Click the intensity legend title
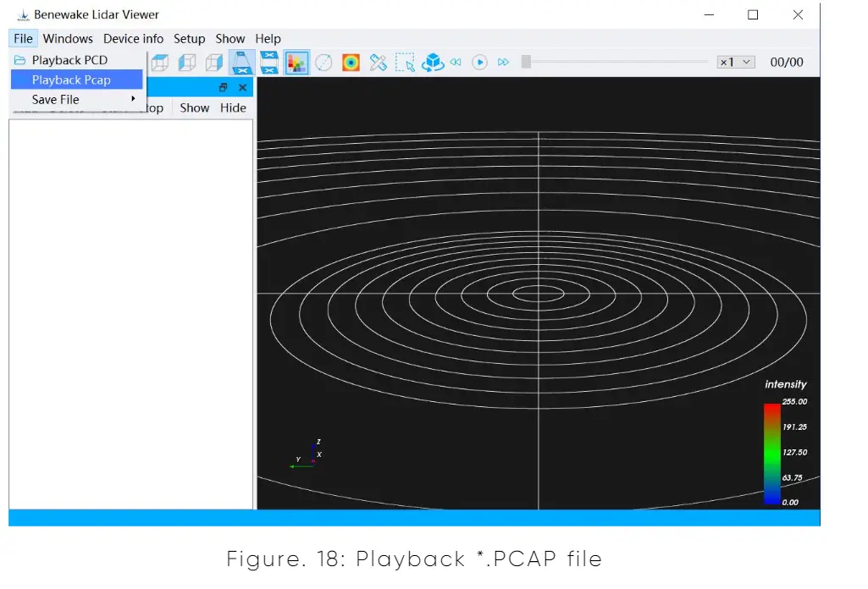Image resolution: width=868 pixels, height=589 pixels. tap(786, 384)
